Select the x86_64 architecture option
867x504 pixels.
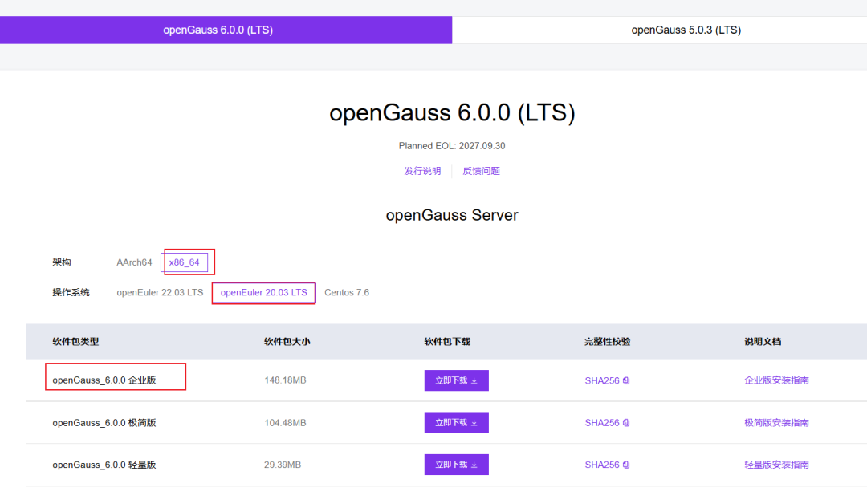pos(184,262)
